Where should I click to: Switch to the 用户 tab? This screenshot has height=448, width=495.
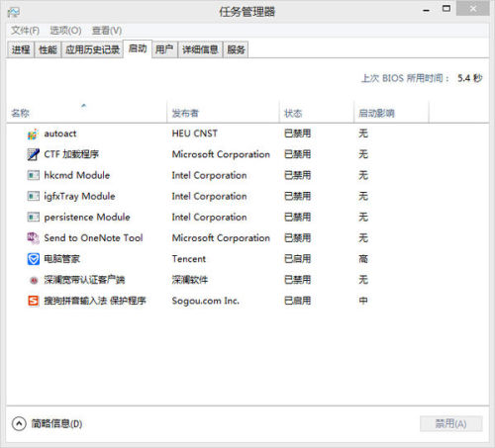[x=164, y=49]
